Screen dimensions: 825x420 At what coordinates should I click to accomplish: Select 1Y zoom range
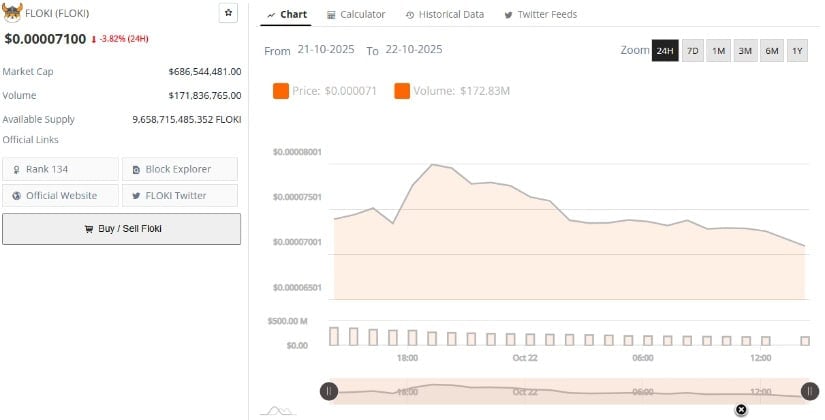point(796,51)
